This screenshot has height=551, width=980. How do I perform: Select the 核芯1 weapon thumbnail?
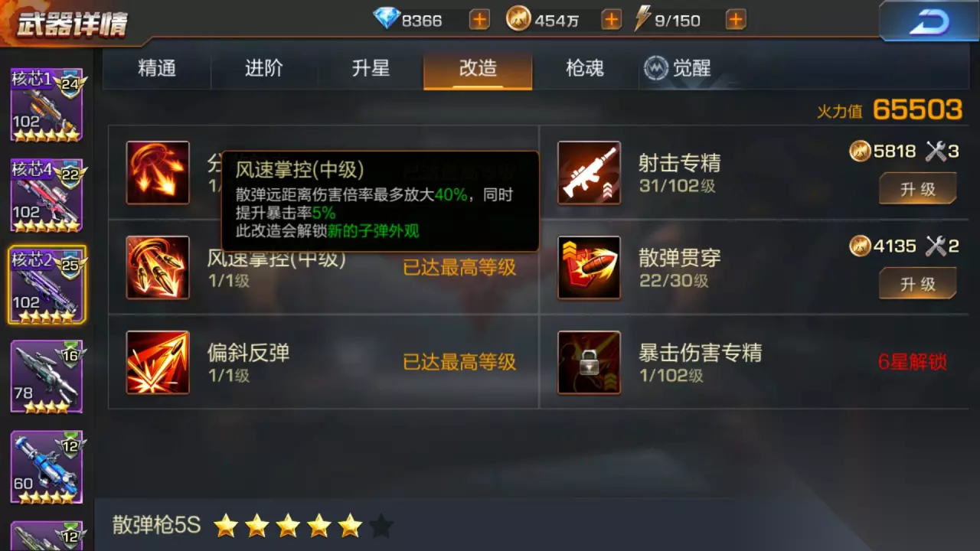[47, 106]
